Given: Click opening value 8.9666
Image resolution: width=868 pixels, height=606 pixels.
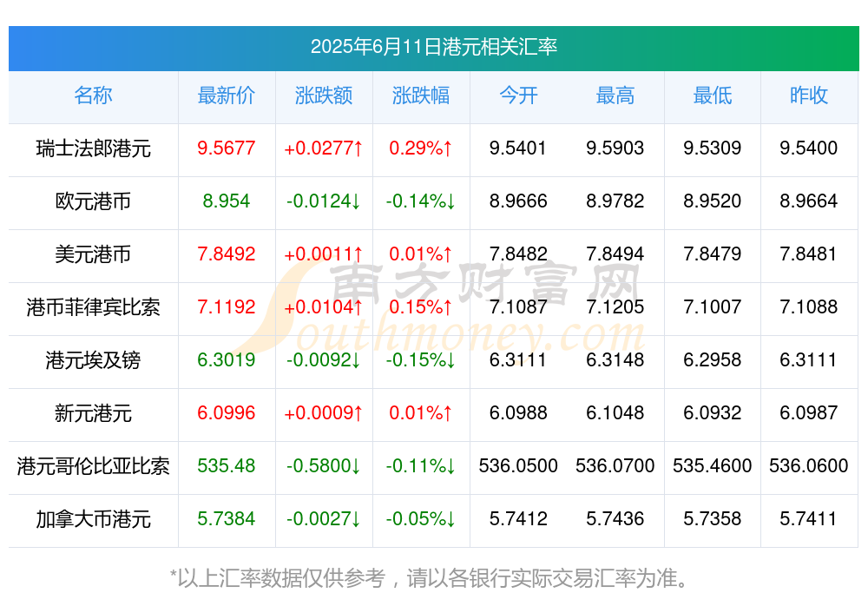Looking at the screenshot, I should click(x=518, y=201).
